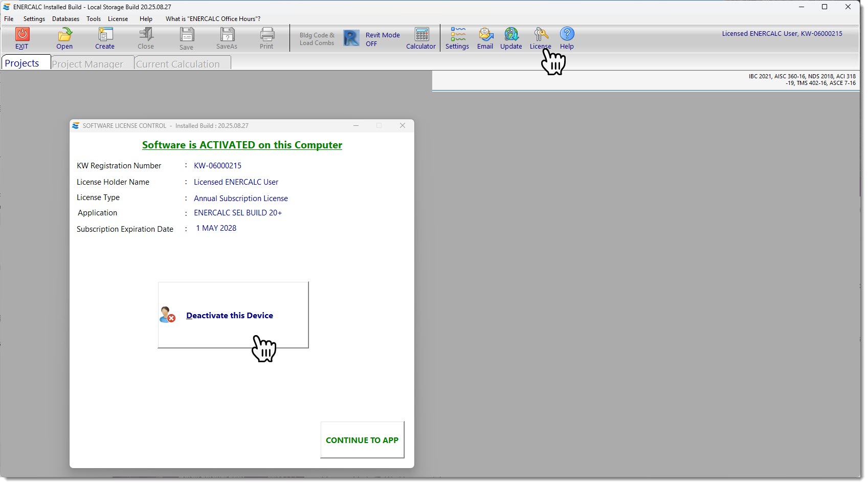Click the Licensed ENERCALC User holder name value
Image resolution: width=868 pixels, height=485 pixels.
point(236,182)
